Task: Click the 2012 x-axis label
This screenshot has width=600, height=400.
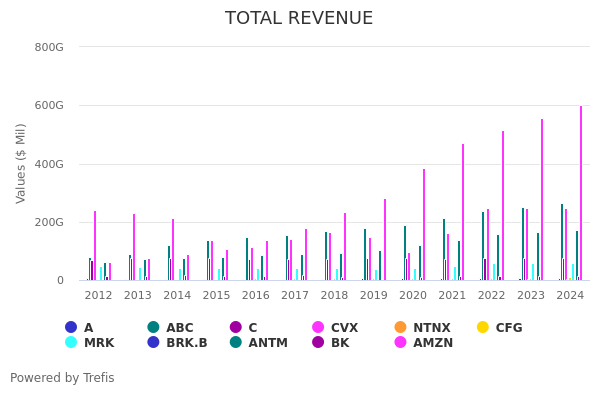Action: coord(98,296)
